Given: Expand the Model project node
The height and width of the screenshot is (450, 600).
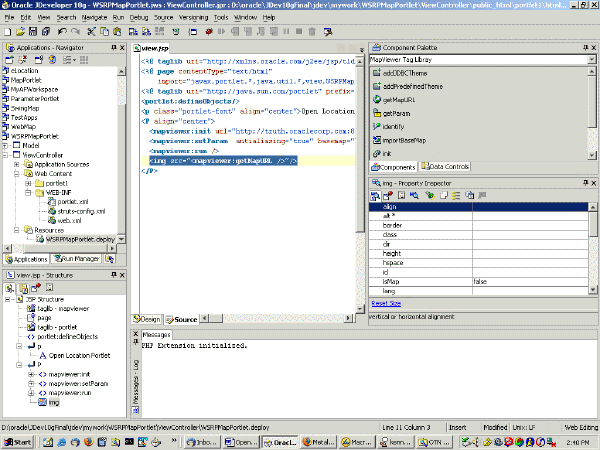Looking at the screenshot, I should pyautogui.click(x=5, y=145).
